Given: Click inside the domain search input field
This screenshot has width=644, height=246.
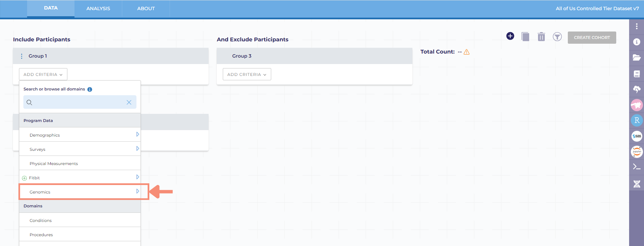Looking at the screenshot, I should click(x=80, y=102).
